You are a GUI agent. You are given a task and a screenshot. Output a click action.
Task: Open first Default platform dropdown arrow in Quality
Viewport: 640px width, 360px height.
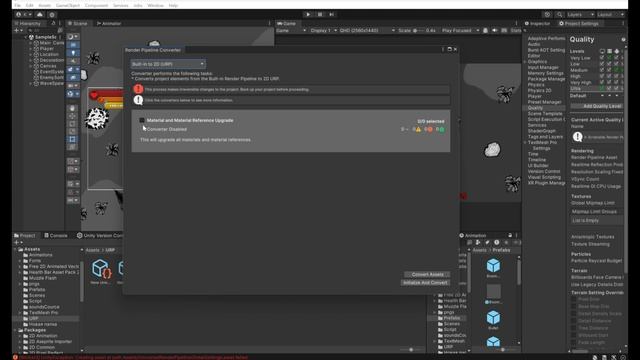602,96
